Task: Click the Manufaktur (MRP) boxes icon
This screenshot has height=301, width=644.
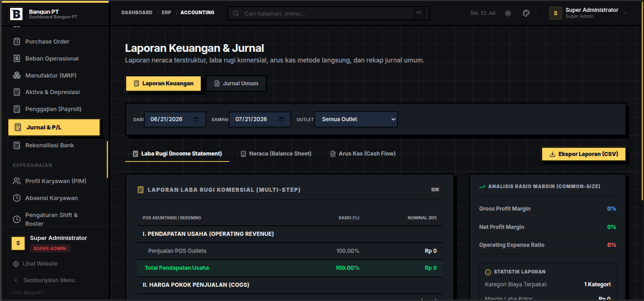Action: tap(17, 75)
